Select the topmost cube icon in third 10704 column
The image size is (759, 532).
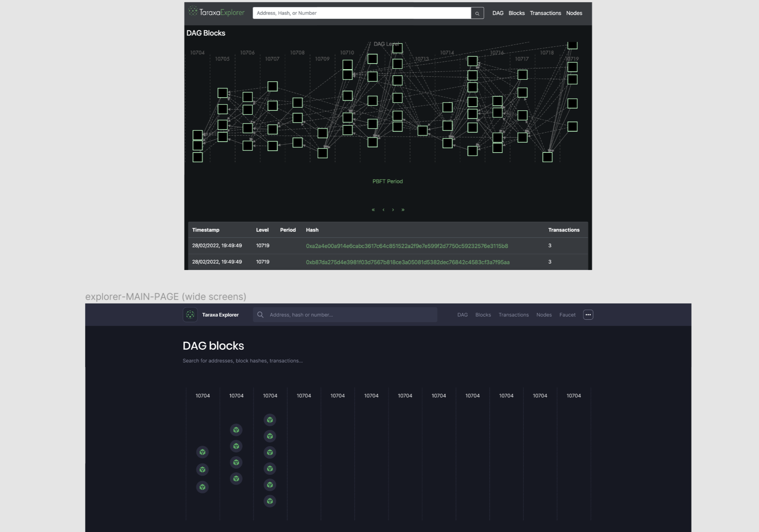[270, 420]
